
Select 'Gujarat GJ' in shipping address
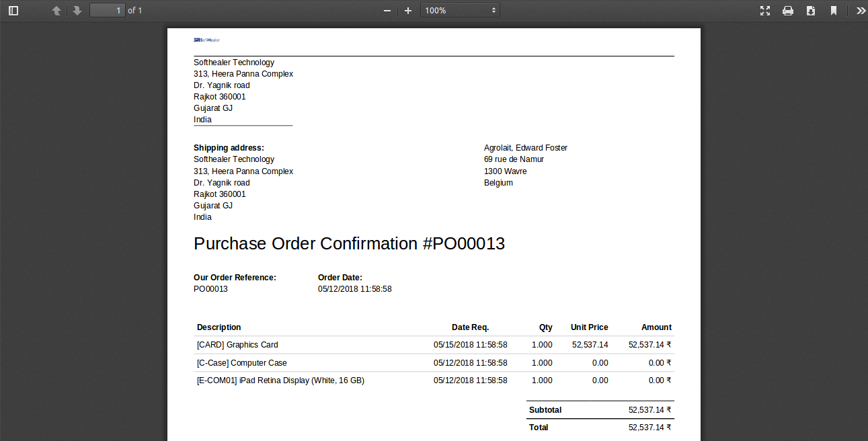click(x=213, y=206)
